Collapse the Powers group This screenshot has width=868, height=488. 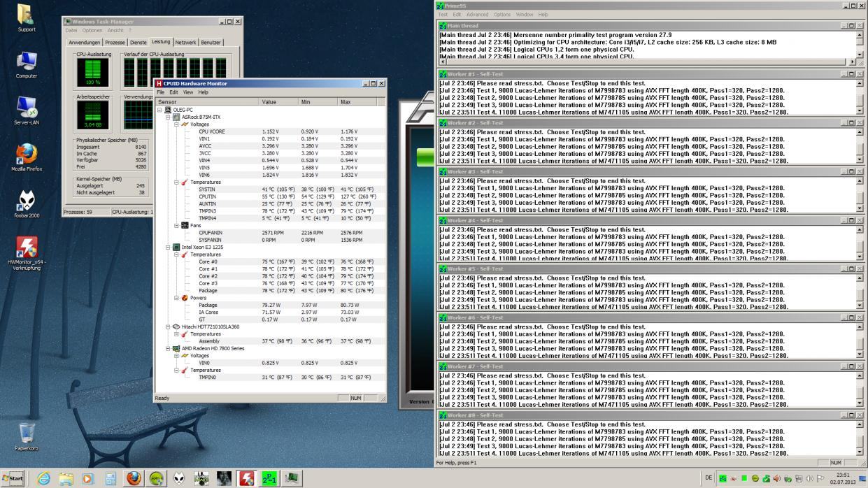(x=177, y=298)
